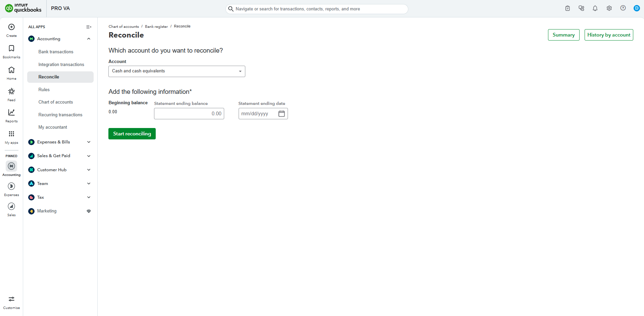Select the pinned Accounting icon
644x316 pixels.
11,166
